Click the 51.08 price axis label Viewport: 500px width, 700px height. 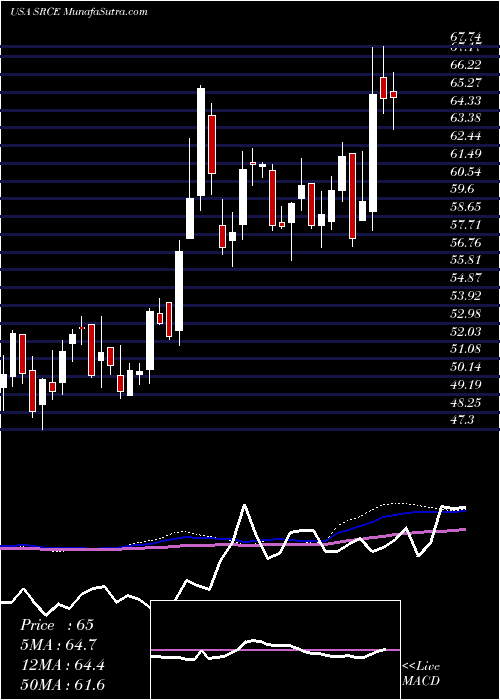click(466, 349)
